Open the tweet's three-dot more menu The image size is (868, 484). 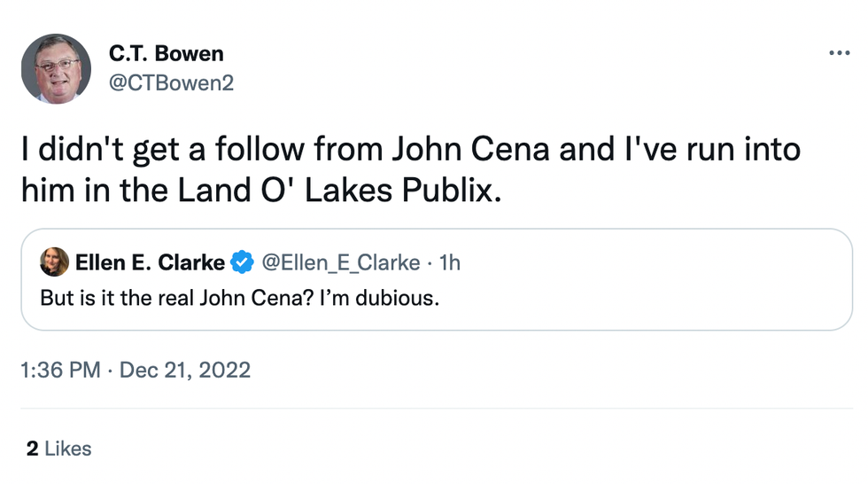[x=838, y=53]
